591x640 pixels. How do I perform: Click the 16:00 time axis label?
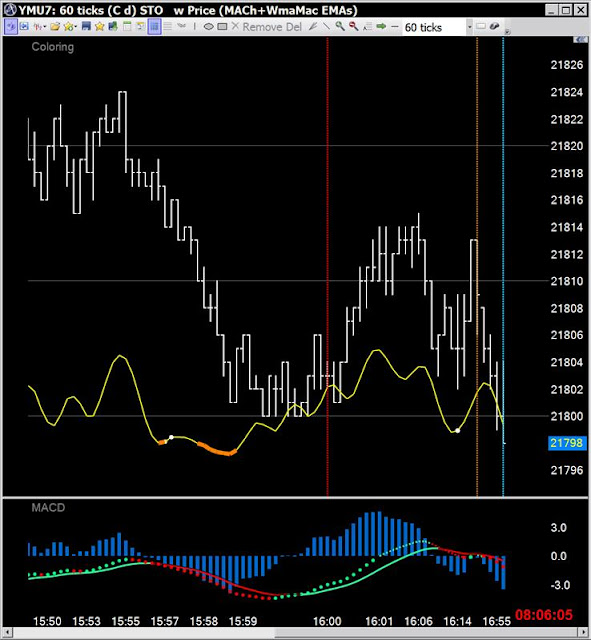tap(327, 621)
